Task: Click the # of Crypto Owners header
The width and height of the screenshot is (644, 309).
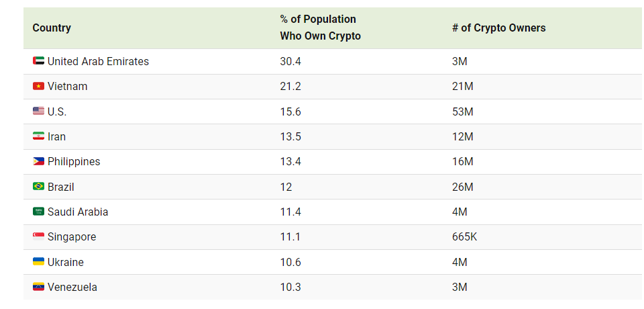Action: coord(498,28)
